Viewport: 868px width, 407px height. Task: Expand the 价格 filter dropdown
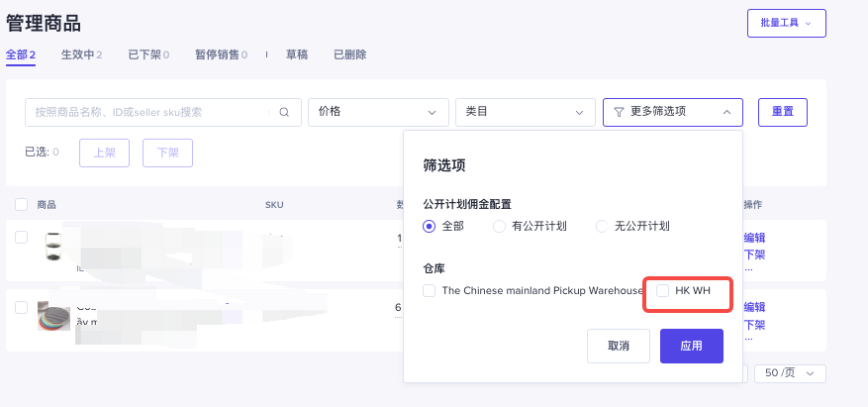click(x=378, y=112)
